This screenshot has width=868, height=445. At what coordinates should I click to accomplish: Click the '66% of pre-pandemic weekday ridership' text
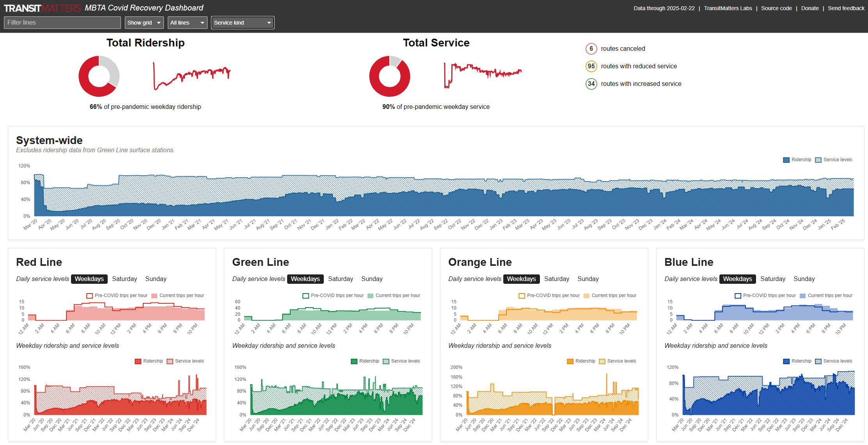coord(145,107)
